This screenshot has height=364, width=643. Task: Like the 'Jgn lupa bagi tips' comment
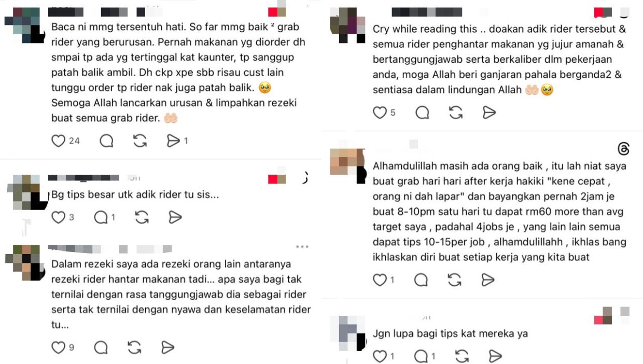380,356
